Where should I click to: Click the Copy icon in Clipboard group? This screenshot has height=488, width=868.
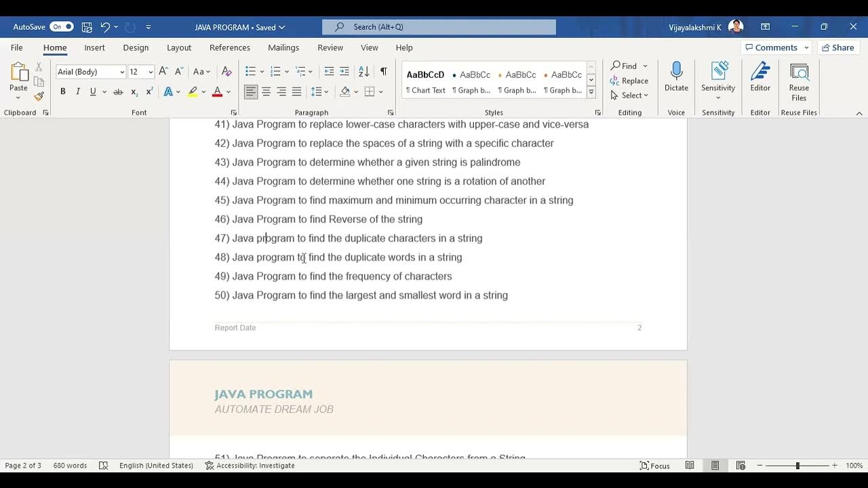(39, 81)
